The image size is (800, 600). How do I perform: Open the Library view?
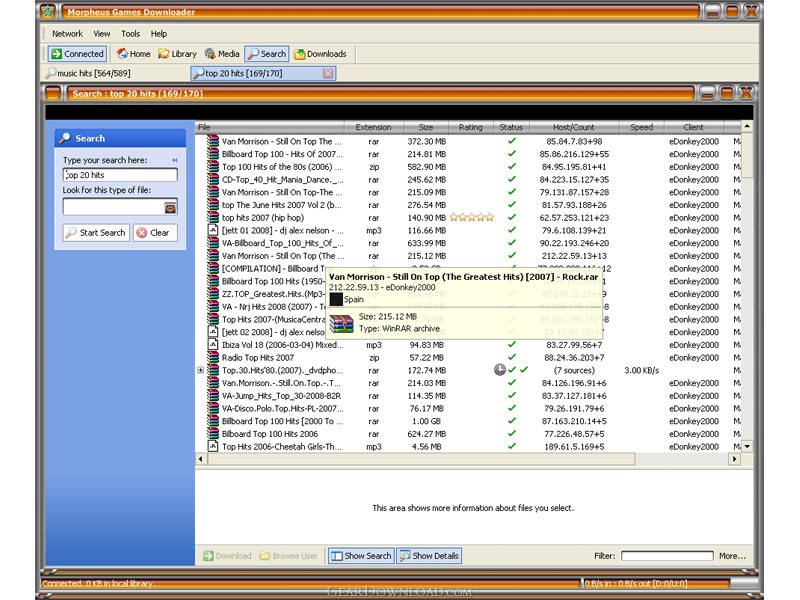pyautogui.click(x=177, y=54)
